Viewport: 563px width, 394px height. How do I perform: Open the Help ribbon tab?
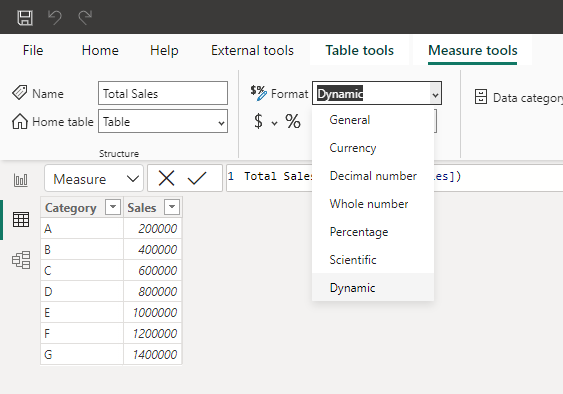pos(164,50)
